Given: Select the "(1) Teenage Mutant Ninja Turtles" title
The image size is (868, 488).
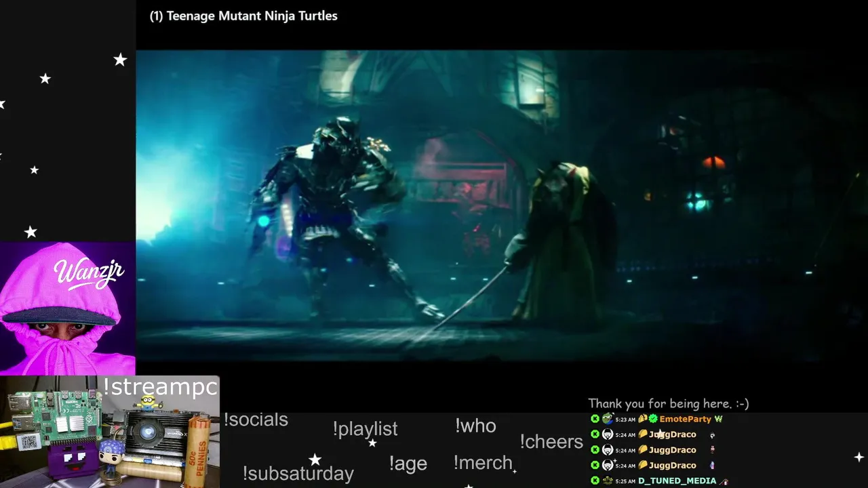Looking at the screenshot, I should point(243,16).
